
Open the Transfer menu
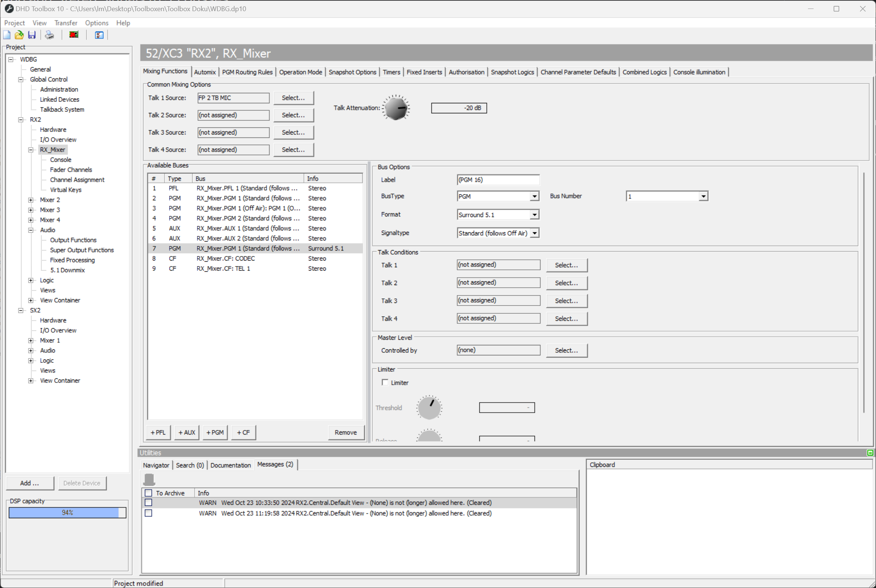click(66, 23)
